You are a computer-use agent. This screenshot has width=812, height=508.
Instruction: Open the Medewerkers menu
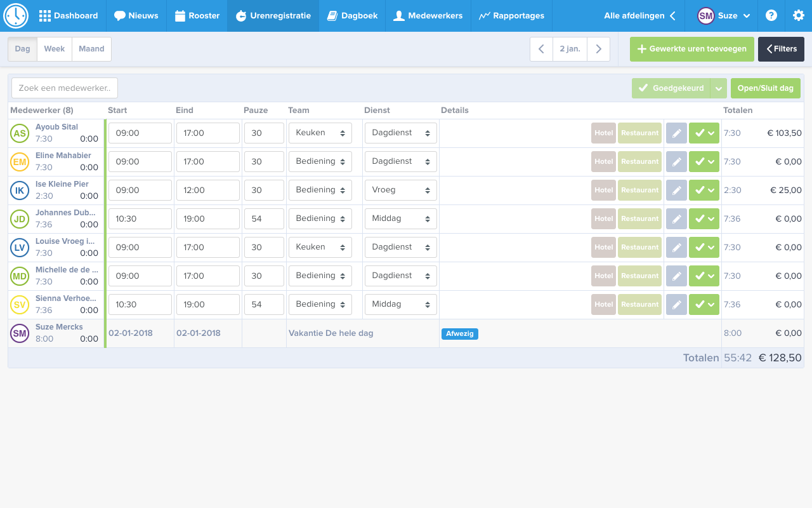click(x=428, y=16)
